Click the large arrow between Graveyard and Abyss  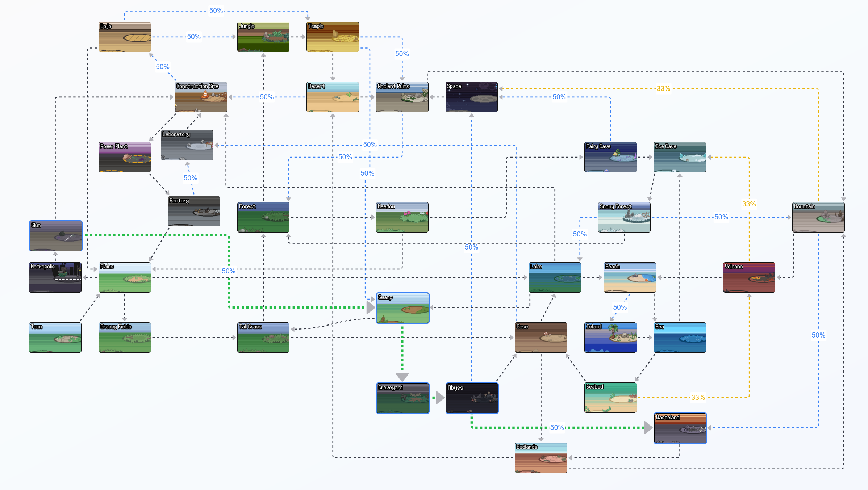[x=439, y=398]
